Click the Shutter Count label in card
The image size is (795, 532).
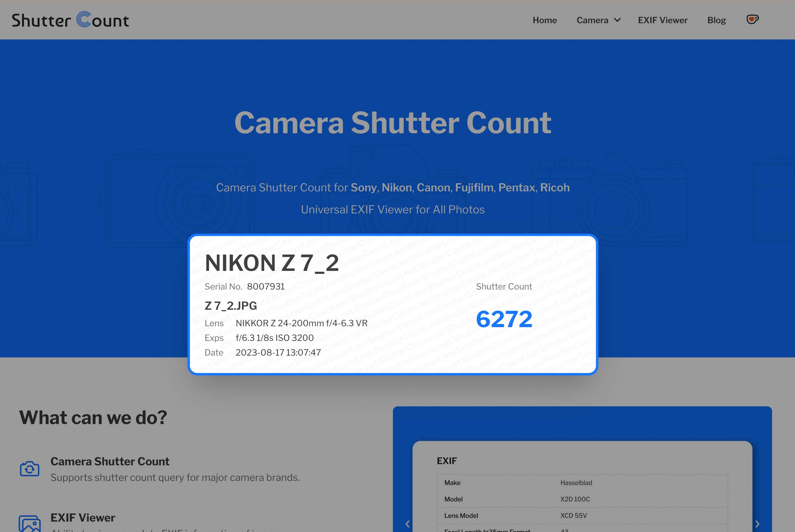[x=504, y=286]
